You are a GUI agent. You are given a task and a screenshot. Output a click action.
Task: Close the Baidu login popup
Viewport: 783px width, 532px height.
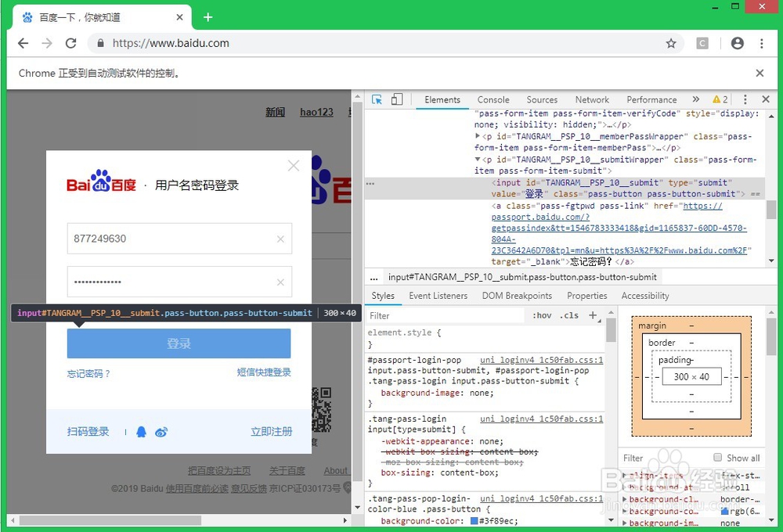(294, 166)
